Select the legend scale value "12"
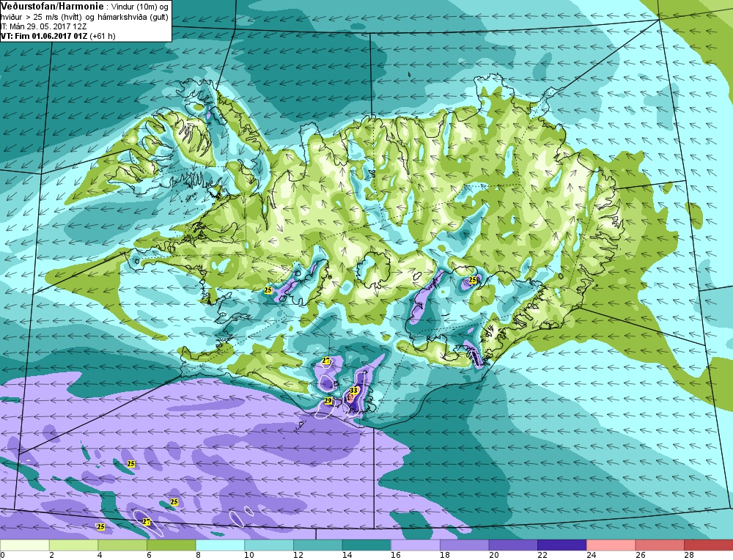 [x=298, y=556]
